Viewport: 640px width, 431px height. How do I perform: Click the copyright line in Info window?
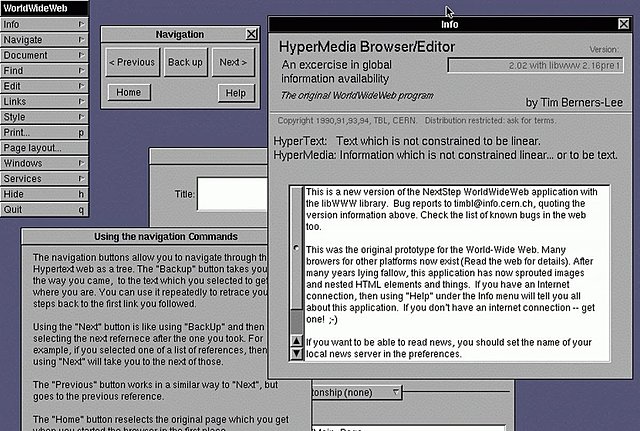click(417, 120)
